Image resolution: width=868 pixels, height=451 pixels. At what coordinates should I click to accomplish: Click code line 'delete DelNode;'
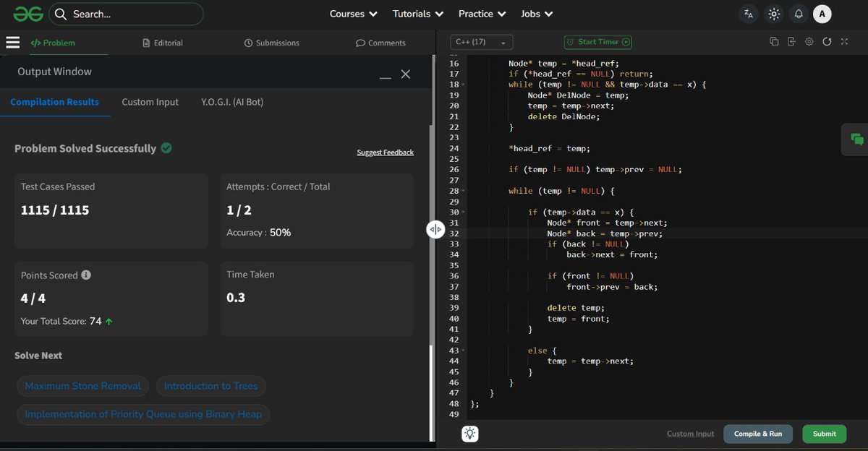563,116
